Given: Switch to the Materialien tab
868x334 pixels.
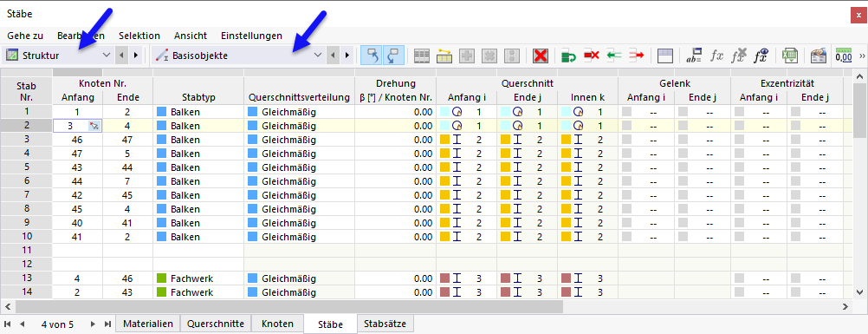Looking at the screenshot, I should (148, 324).
